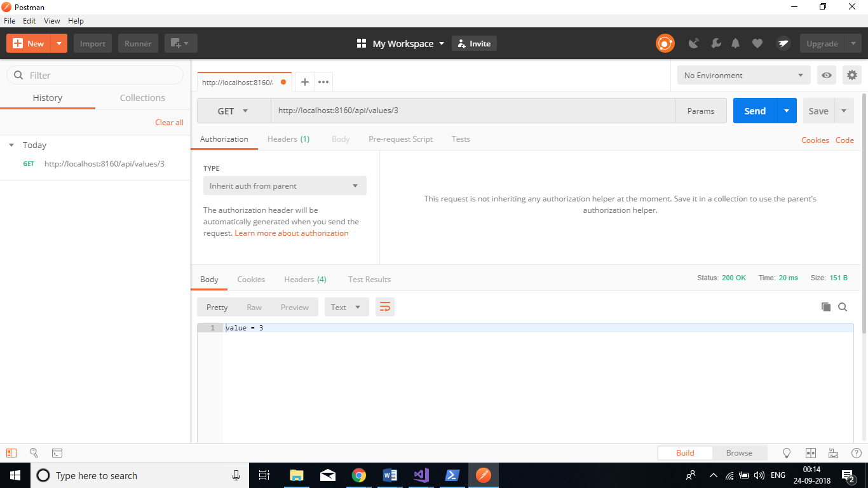
Task: Toggle sidebar visibility in status bar
Action: (x=11, y=453)
